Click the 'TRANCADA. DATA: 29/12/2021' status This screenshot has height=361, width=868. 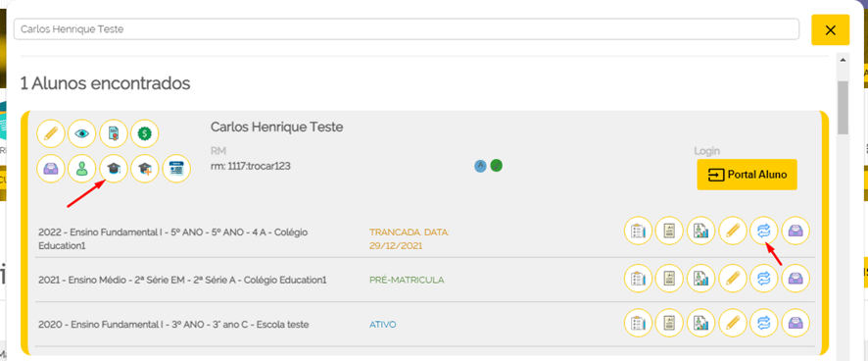(410, 238)
